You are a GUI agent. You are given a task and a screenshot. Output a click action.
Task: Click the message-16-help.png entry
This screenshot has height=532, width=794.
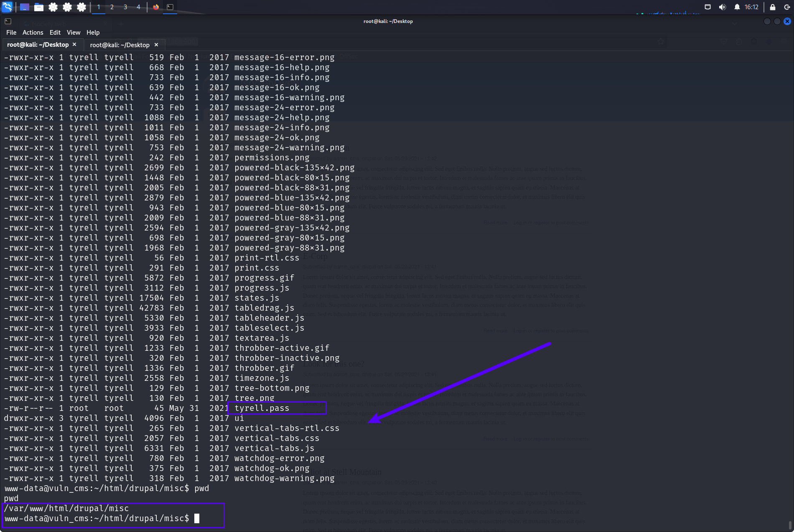pos(282,67)
